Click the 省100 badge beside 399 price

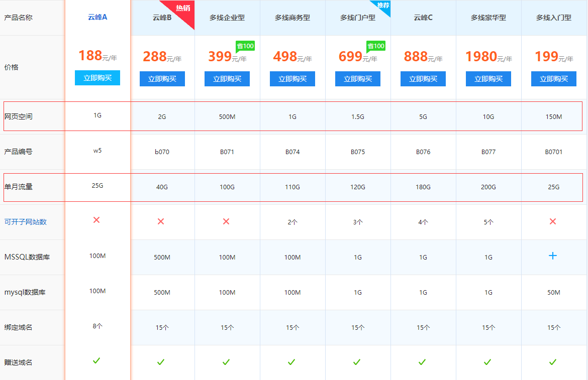coord(245,46)
